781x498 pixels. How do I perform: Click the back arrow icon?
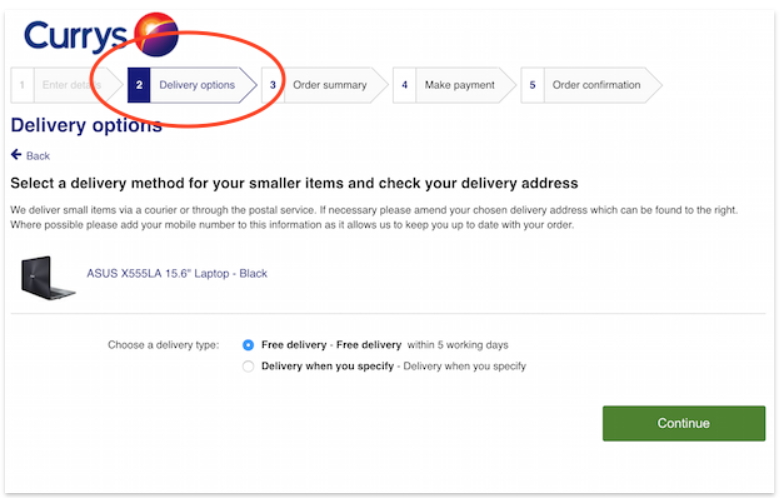[x=16, y=155]
